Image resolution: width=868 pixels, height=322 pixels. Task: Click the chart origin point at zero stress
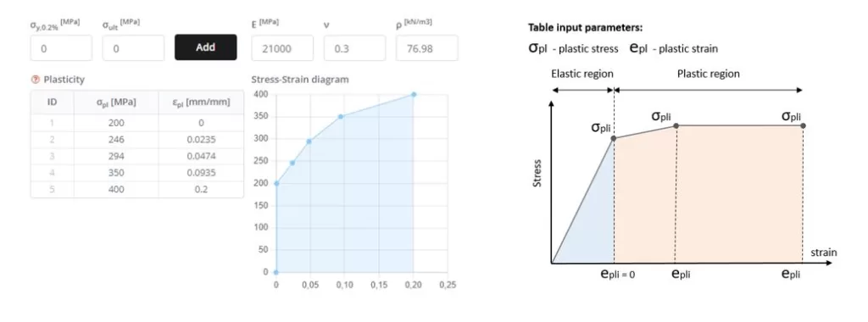276,272
